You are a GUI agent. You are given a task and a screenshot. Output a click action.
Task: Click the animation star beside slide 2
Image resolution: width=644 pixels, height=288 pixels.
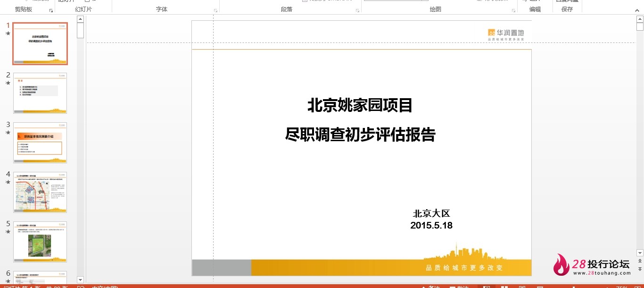[8, 83]
